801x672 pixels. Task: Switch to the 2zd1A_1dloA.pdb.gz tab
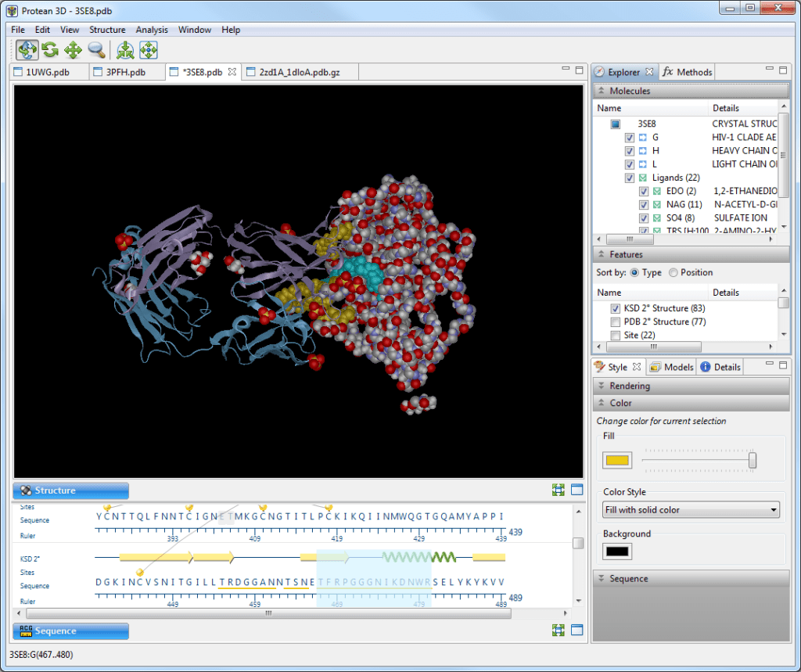coord(300,72)
